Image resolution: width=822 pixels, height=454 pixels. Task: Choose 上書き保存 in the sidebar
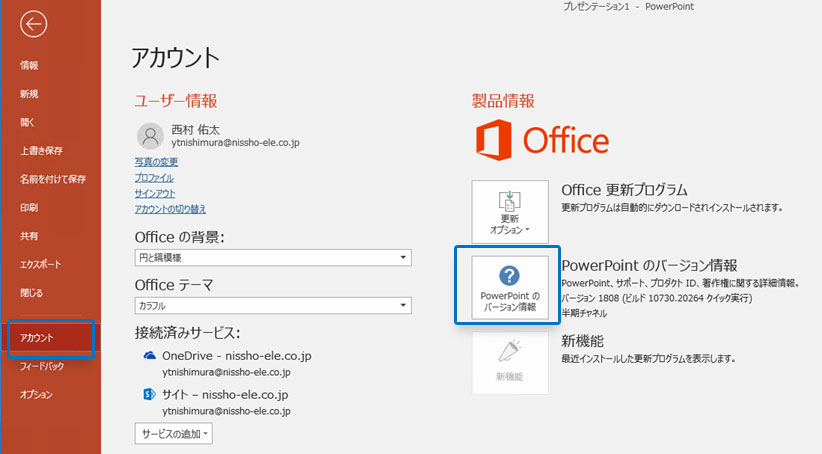click(x=41, y=150)
